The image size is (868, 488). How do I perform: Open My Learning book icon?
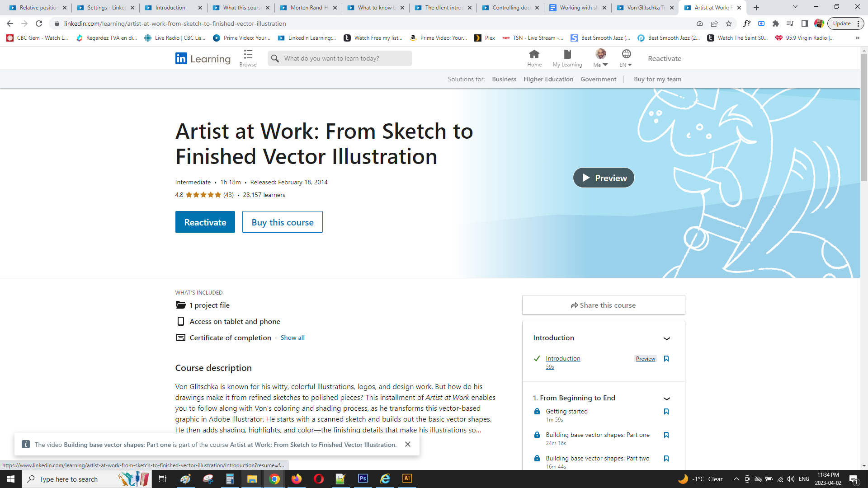click(567, 55)
